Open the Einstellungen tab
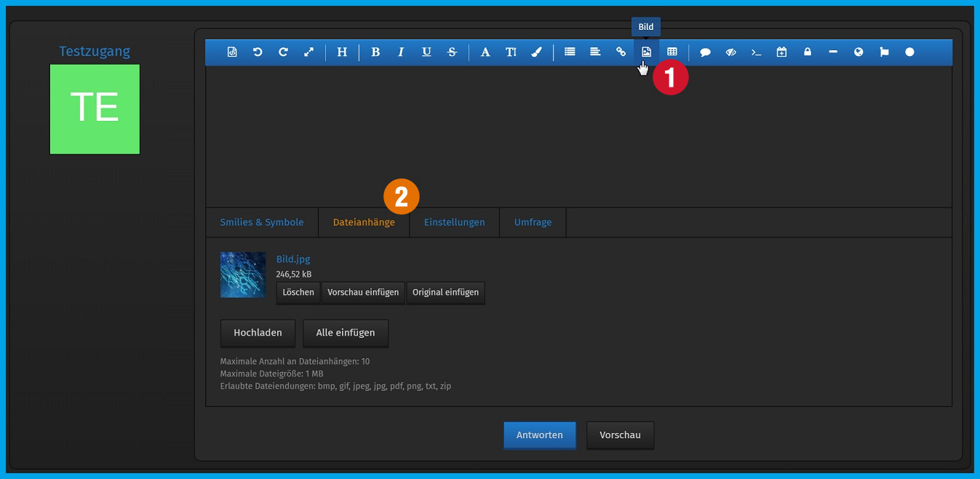 click(454, 223)
